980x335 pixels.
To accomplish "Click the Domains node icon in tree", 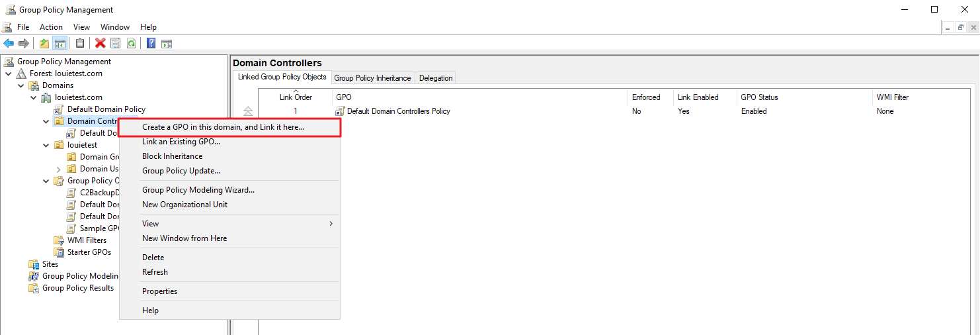I will point(34,85).
